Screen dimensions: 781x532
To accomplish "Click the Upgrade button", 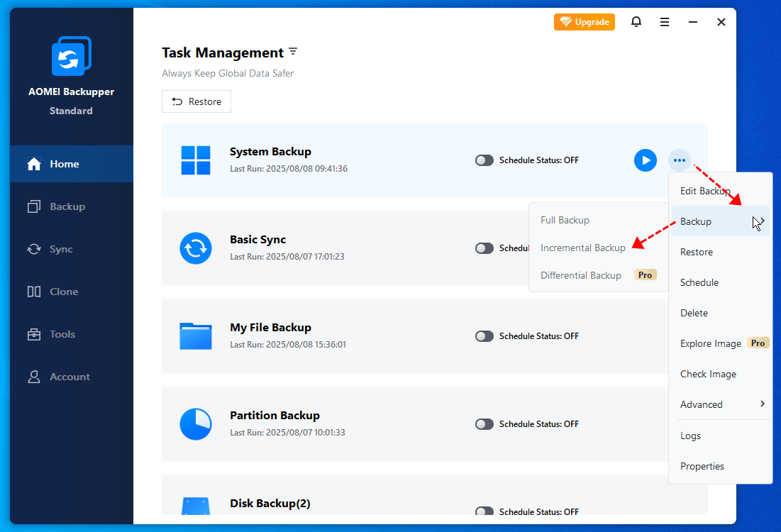I will tap(585, 22).
